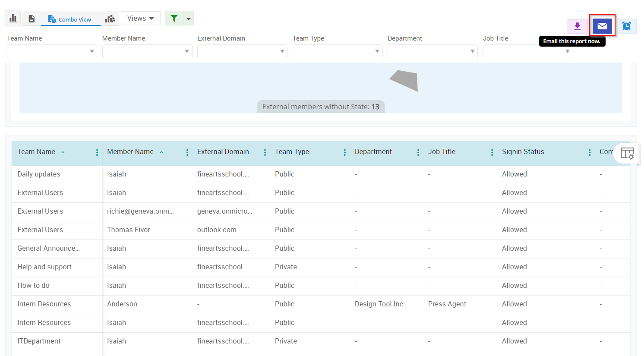Click the bar chart view icon
The width and height of the screenshot is (644, 356).
(13, 19)
